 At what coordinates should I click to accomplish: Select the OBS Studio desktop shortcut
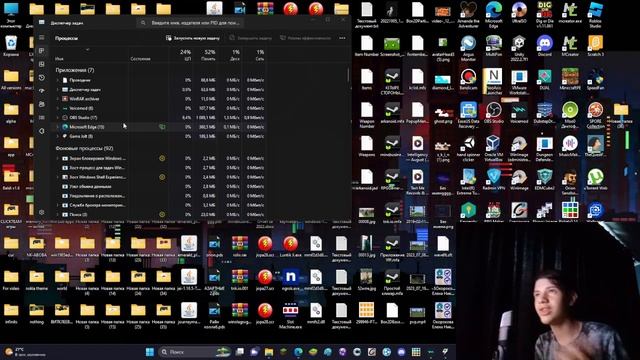(x=493, y=113)
